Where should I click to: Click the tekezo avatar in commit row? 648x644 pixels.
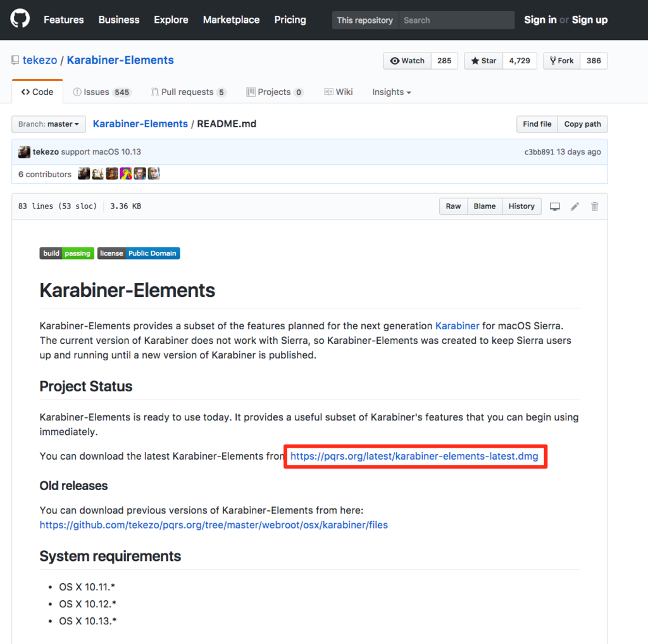[24, 152]
